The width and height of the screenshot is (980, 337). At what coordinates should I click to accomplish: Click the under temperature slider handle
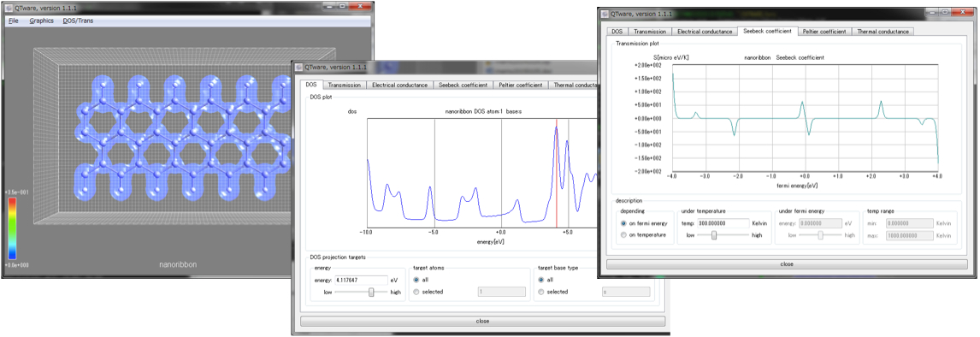click(x=714, y=235)
